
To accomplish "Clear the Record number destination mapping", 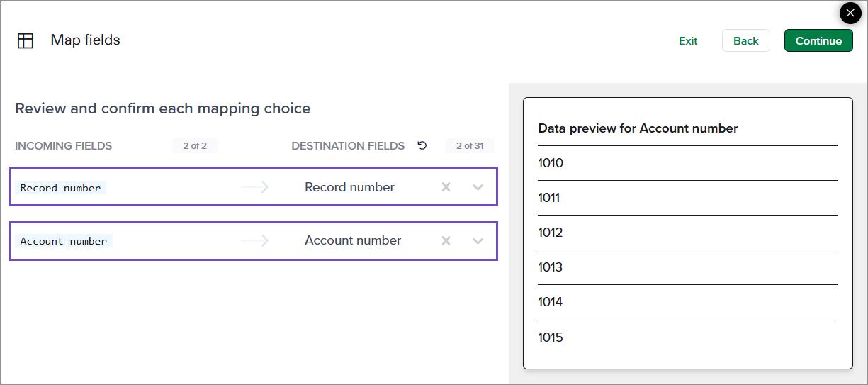I will click(446, 187).
